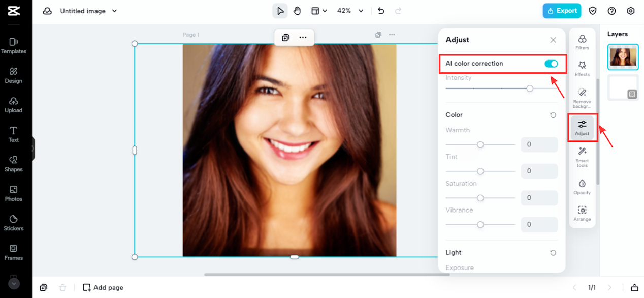Reset the Color section
This screenshot has width=644, height=298.
coord(553,115)
